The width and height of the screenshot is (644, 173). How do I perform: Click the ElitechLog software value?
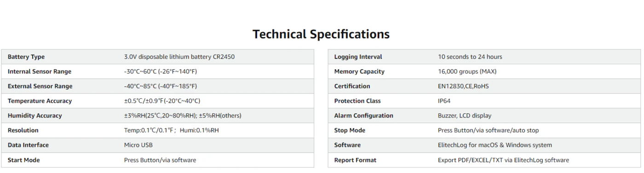pyautogui.click(x=495, y=145)
